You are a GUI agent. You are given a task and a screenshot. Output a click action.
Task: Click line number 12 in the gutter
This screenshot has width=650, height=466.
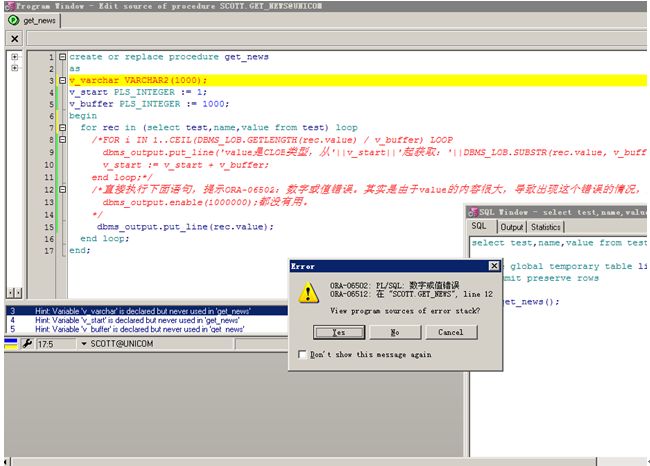click(49, 189)
